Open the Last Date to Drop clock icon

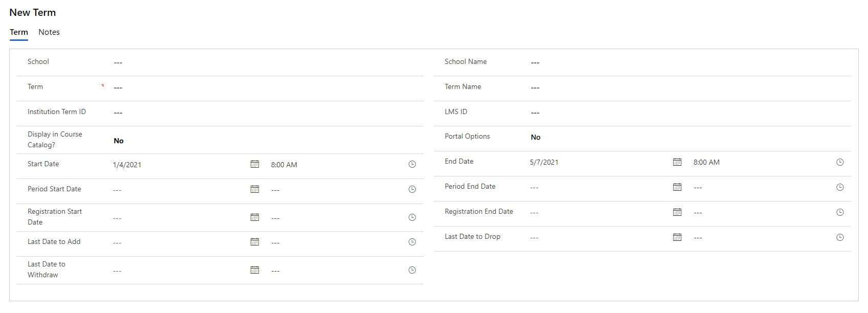coord(840,237)
